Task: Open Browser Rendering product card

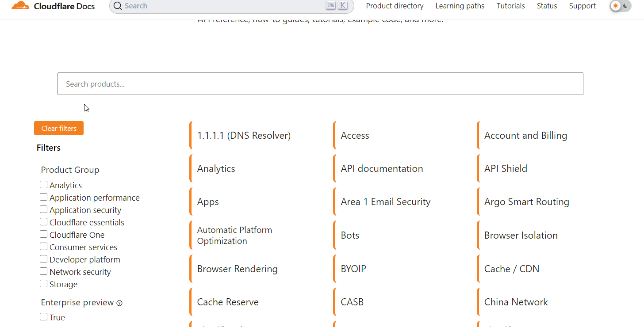Action: tap(257, 269)
